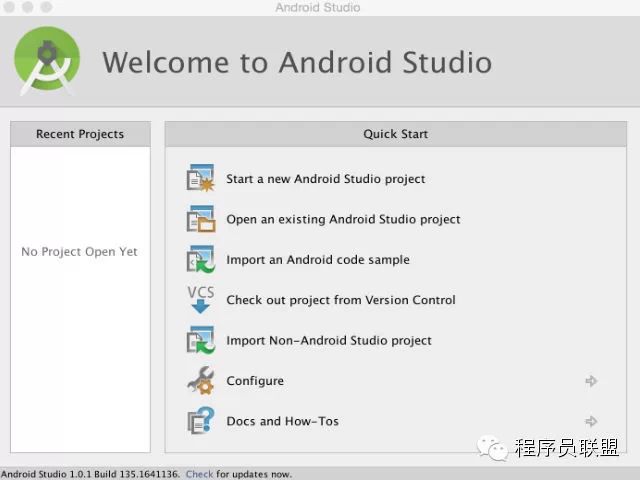Click the open existing project folder icon
The image size is (640, 480).
(200, 219)
